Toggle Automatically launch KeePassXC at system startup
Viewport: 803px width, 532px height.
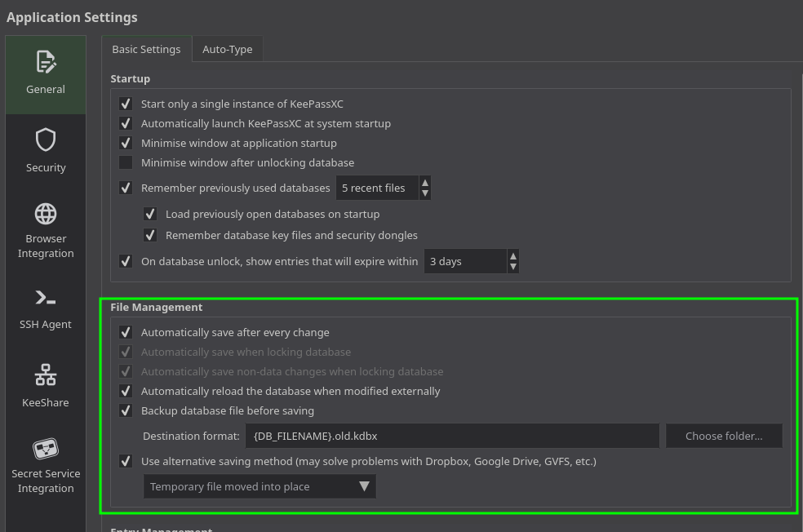[126, 123]
